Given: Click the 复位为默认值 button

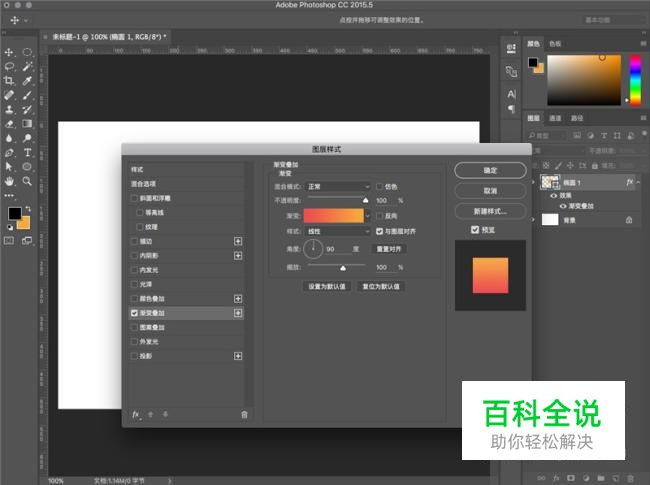Looking at the screenshot, I should click(x=381, y=286).
